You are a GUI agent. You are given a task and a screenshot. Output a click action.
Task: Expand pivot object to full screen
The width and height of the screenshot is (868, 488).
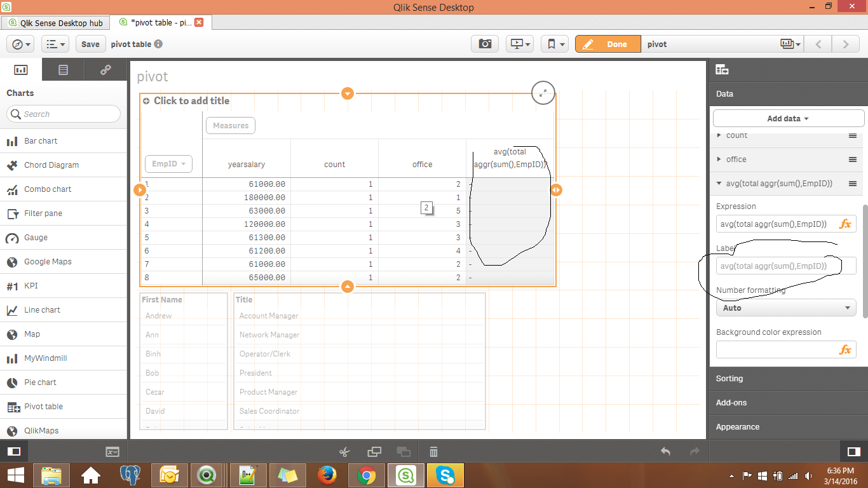click(543, 93)
